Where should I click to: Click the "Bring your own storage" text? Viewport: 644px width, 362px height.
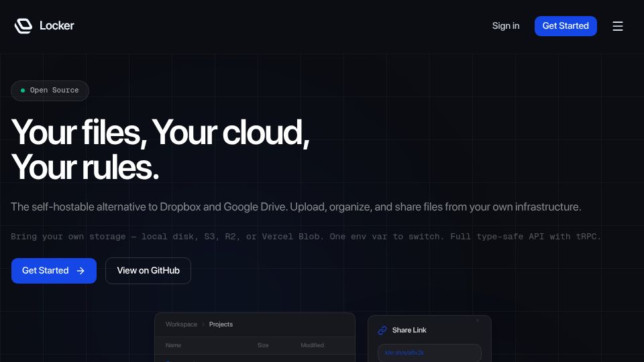coord(306,237)
